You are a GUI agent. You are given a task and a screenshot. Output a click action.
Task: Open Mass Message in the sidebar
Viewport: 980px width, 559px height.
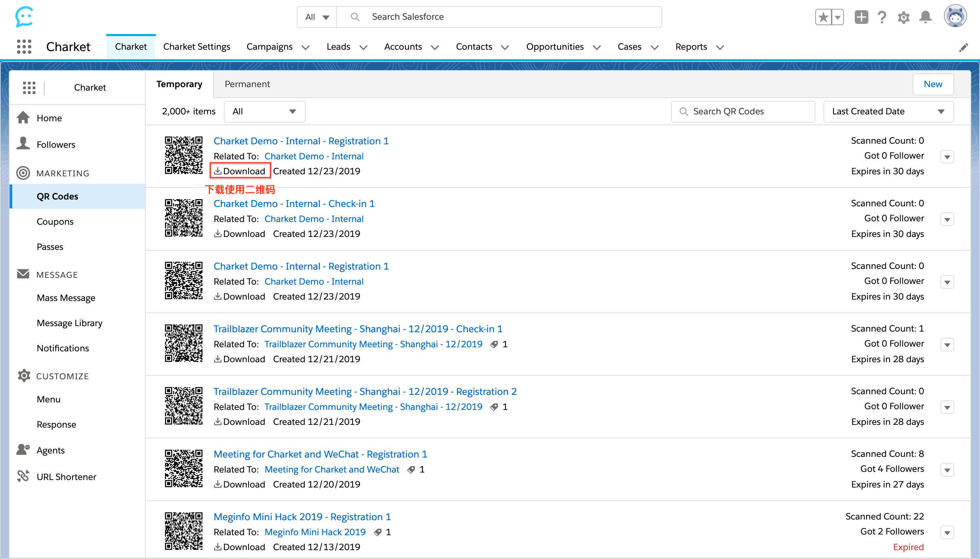pos(66,298)
